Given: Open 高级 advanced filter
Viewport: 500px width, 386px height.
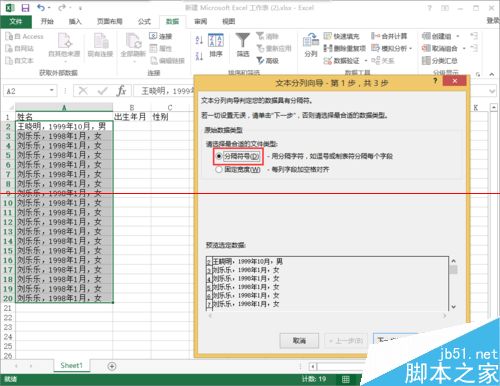Looking at the screenshot, I should pyautogui.click(x=267, y=61).
